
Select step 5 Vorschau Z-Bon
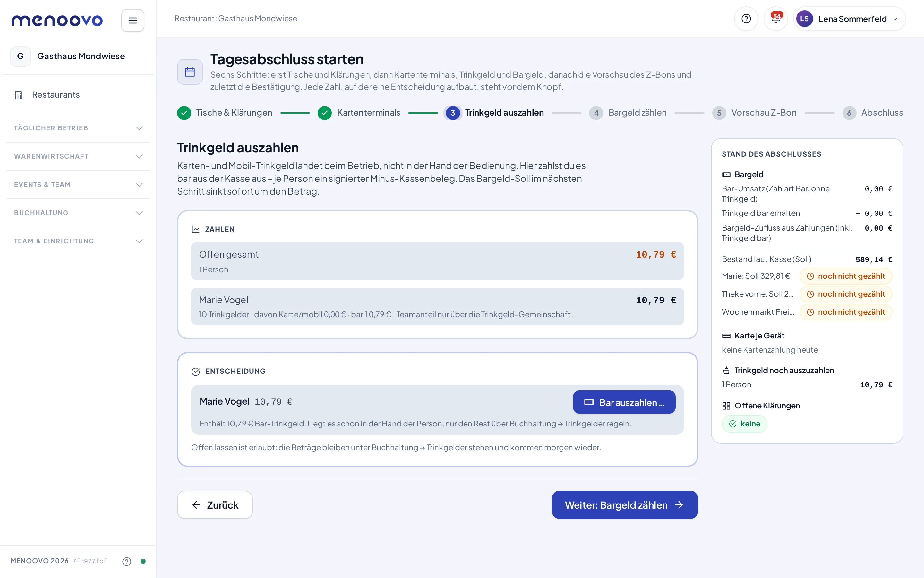754,113
